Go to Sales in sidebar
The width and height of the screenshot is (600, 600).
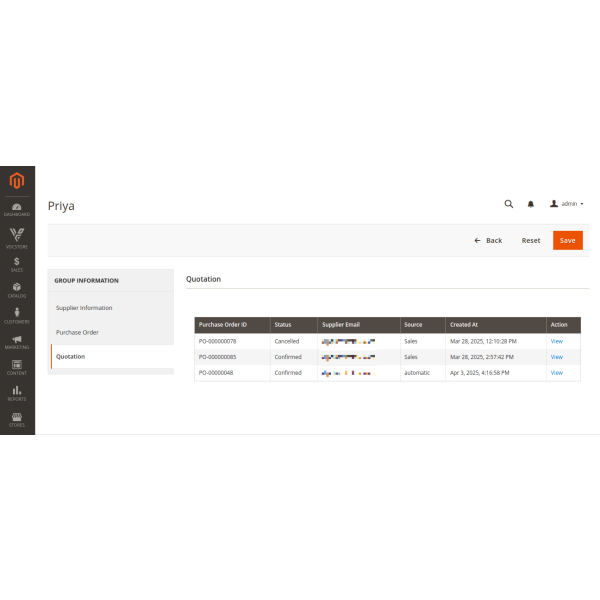tap(17, 264)
